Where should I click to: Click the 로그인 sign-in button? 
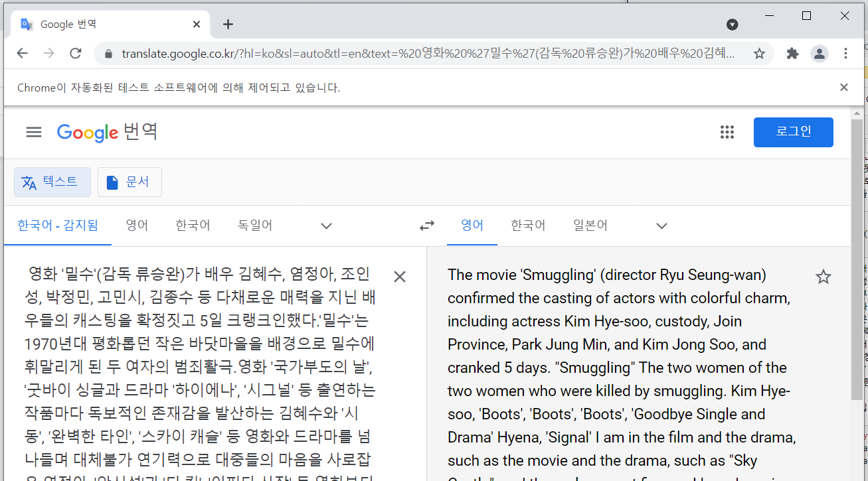(794, 131)
